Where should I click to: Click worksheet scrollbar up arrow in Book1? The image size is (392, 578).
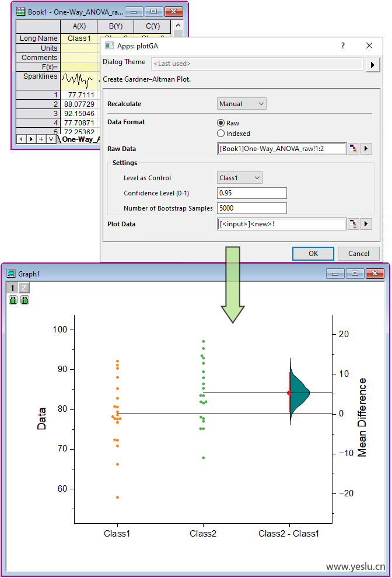tap(178, 25)
